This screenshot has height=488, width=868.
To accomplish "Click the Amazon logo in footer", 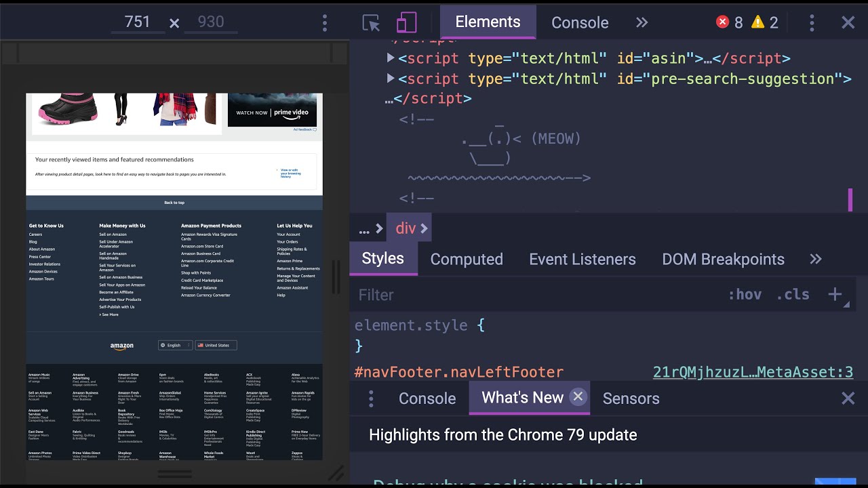I will click(x=122, y=346).
